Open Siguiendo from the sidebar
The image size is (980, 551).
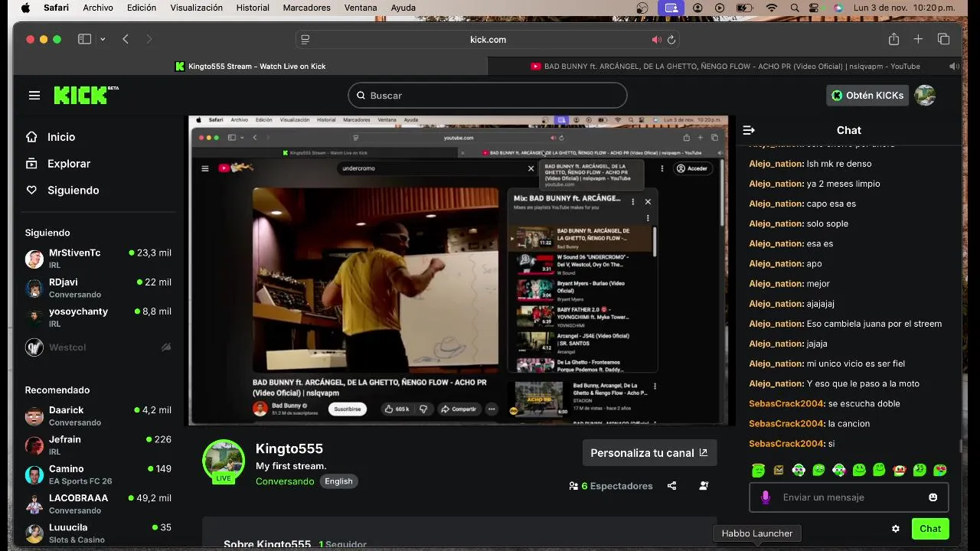click(73, 191)
